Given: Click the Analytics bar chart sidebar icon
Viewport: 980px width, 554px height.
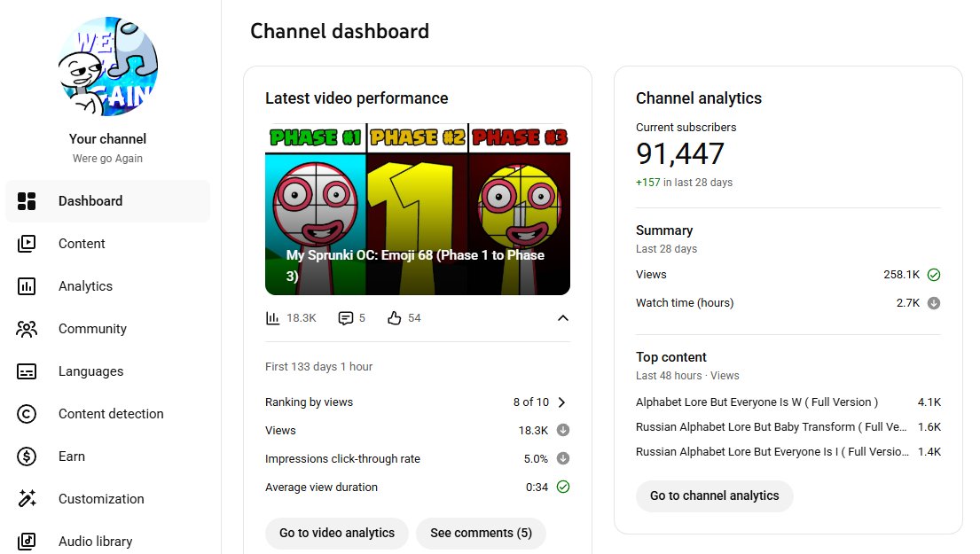Looking at the screenshot, I should pos(27,286).
